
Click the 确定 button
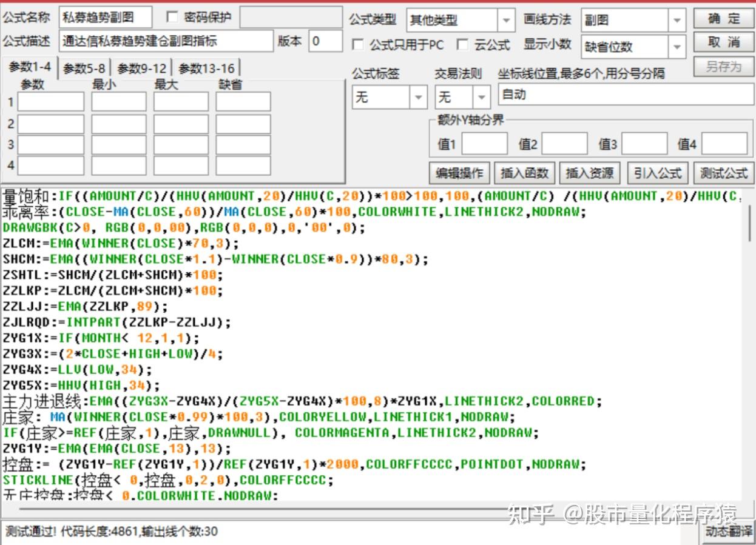[x=723, y=18]
